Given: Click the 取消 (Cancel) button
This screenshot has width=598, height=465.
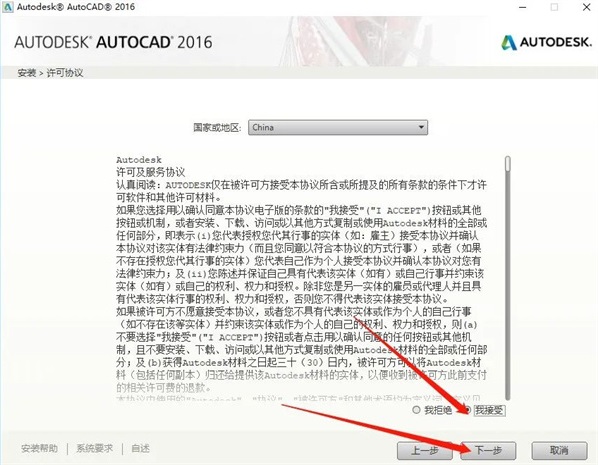Looking at the screenshot, I should click(x=559, y=451).
